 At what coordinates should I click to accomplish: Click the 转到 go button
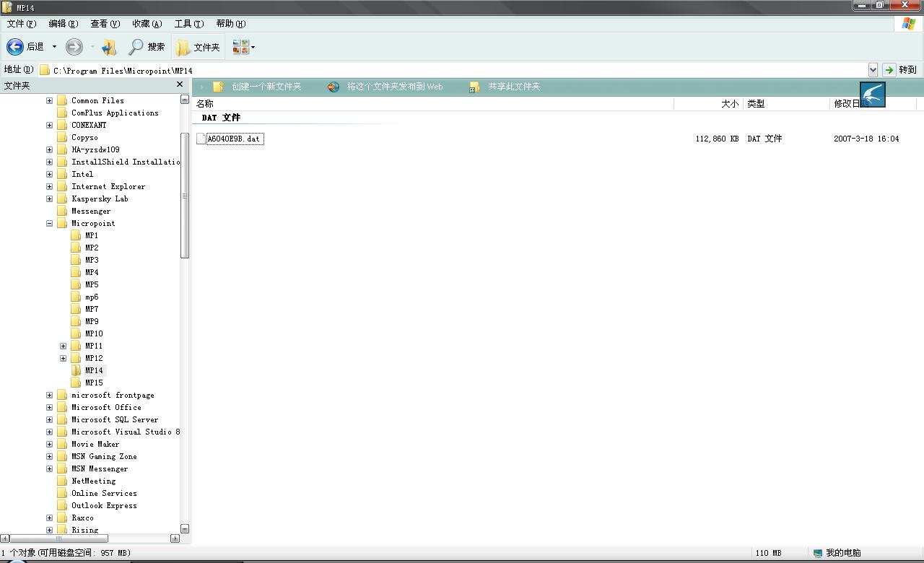[x=900, y=70]
